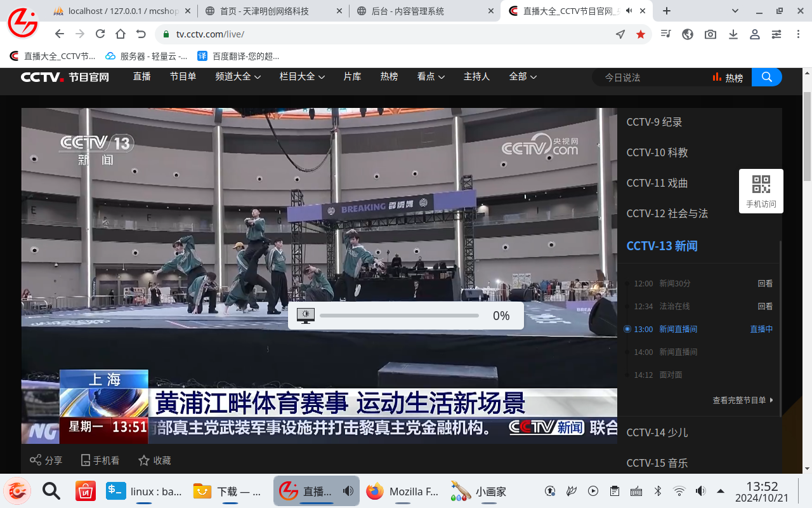The height and width of the screenshot is (508, 812).
Task: Open the tab list chevron dropdown
Action: pos(735,11)
